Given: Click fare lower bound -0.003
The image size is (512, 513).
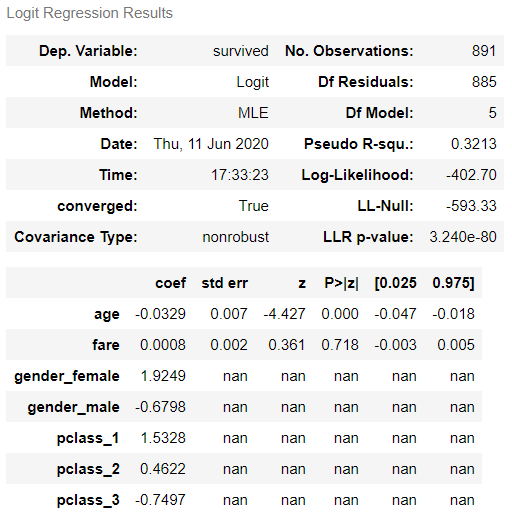Looking at the screenshot, I should click(395, 345).
